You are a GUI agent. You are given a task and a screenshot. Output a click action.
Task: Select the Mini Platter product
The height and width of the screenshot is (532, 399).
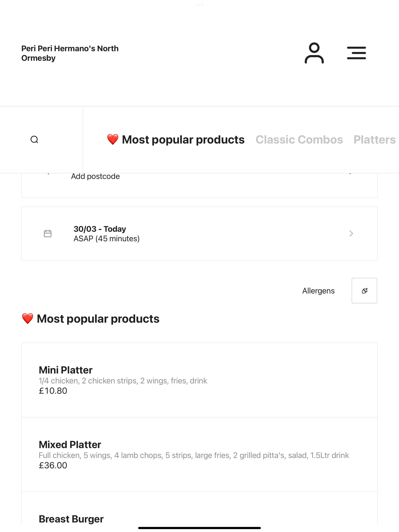pos(199,380)
